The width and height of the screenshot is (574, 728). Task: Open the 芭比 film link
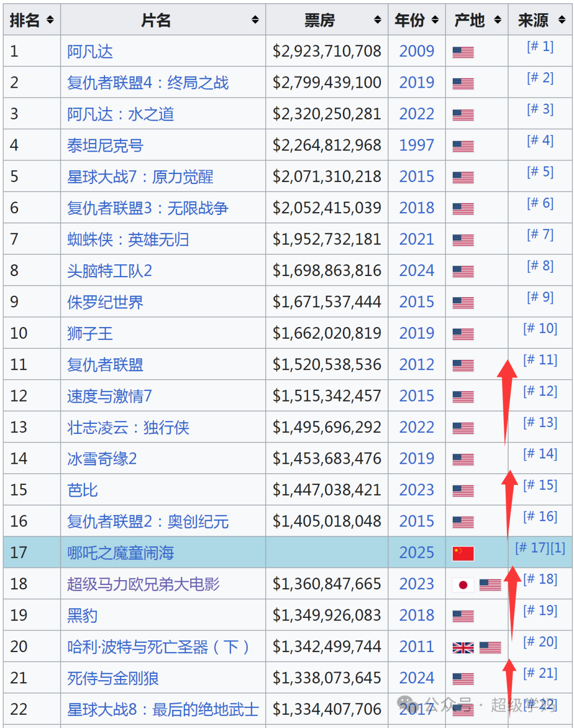tap(82, 490)
